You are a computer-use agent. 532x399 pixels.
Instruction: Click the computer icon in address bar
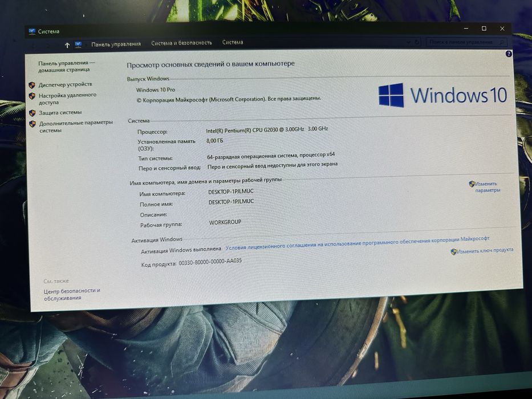[78, 44]
